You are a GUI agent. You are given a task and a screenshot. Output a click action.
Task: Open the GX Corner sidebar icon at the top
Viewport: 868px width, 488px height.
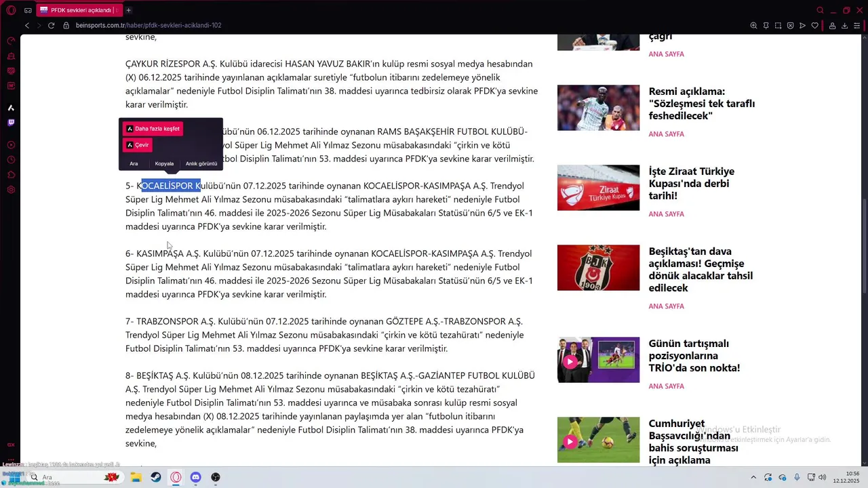click(x=11, y=41)
